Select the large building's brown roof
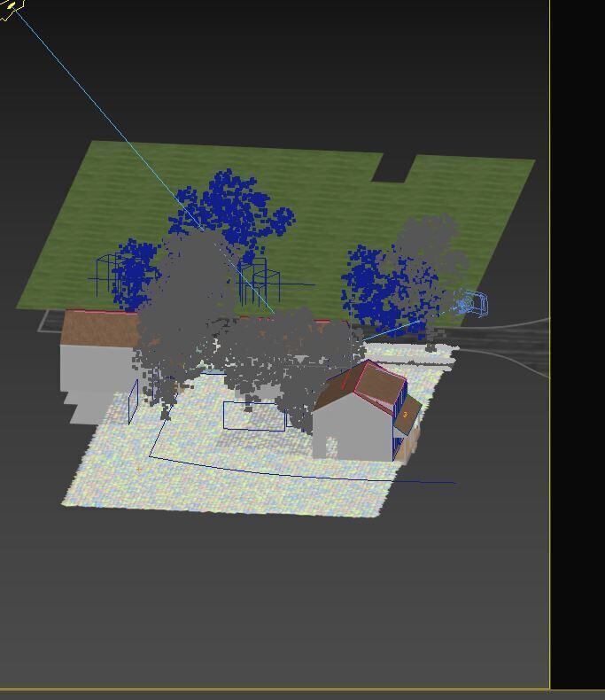This screenshot has width=605, height=700. (x=99, y=328)
